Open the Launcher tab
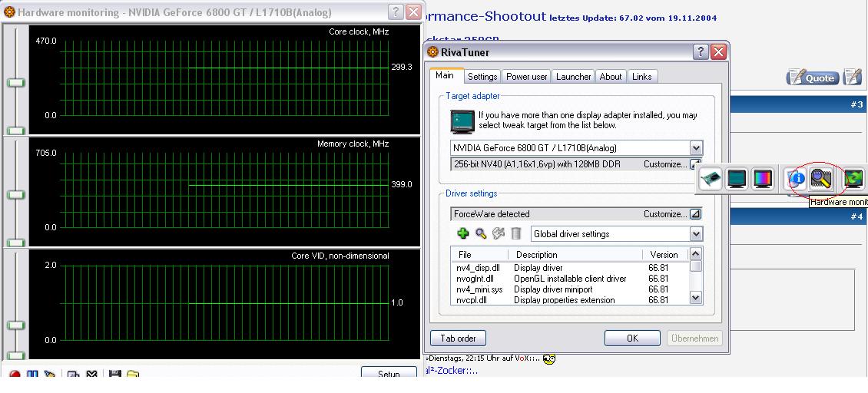The width and height of the screenshot is (868, 393). click(x=574, y=77)
